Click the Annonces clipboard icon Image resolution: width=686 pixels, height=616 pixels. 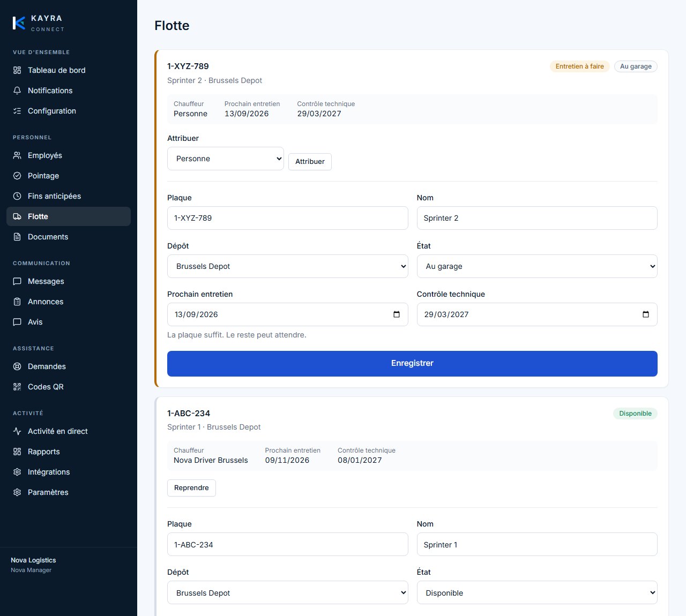pos(17,302)
